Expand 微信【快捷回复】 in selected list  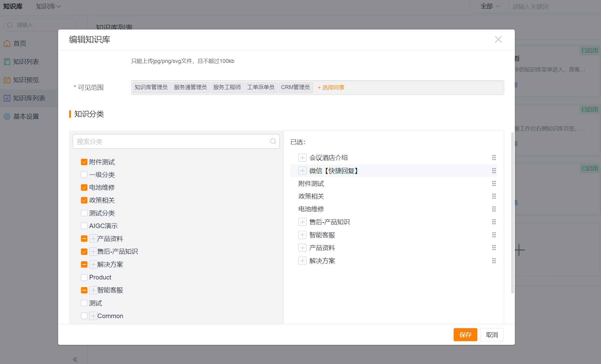tap(302, 171)
